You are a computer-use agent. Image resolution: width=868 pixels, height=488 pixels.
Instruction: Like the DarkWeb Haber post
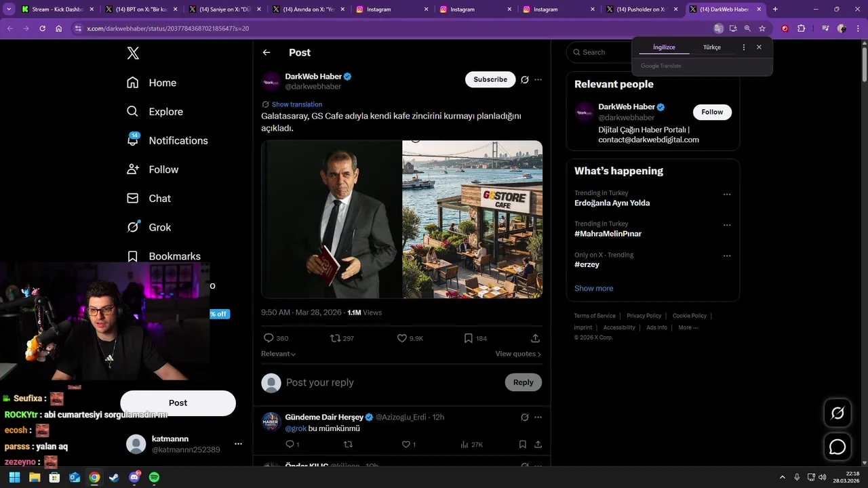coord(401,338)
